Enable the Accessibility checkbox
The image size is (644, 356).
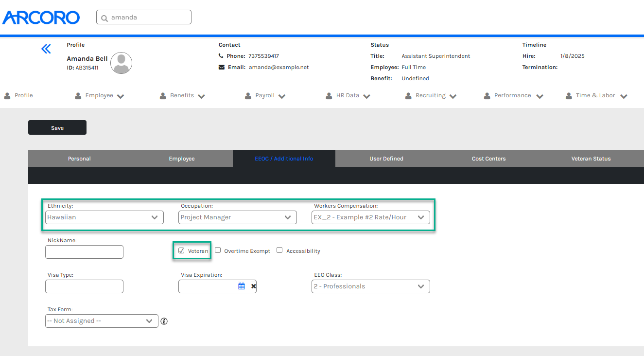point(279,250)
